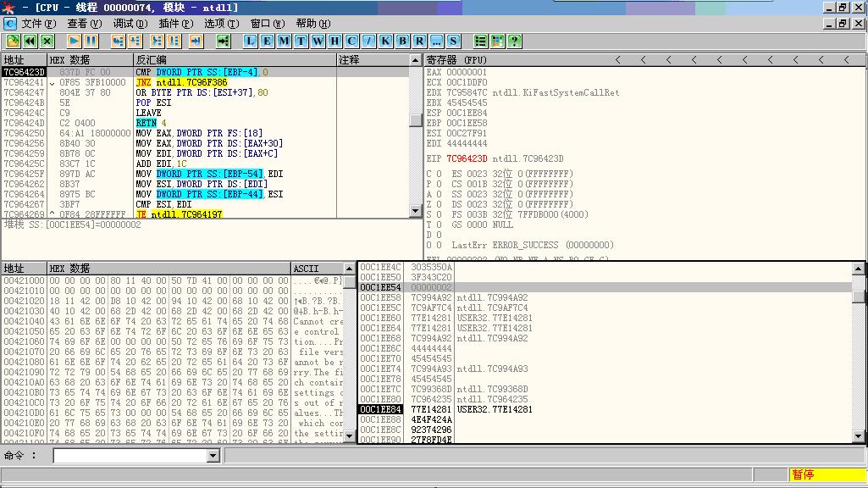The image size is (868, 488).
Task: Click dump pane HEX 数据 column header
Action: [x=169, y=268]
